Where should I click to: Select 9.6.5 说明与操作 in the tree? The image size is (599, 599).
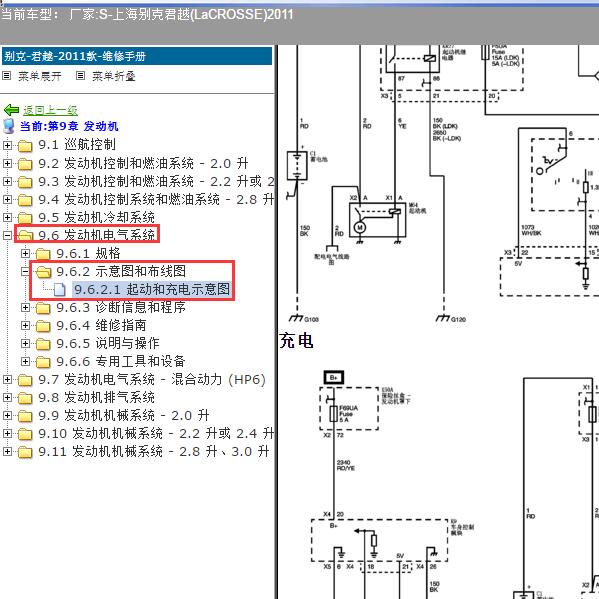click(108, 343)
